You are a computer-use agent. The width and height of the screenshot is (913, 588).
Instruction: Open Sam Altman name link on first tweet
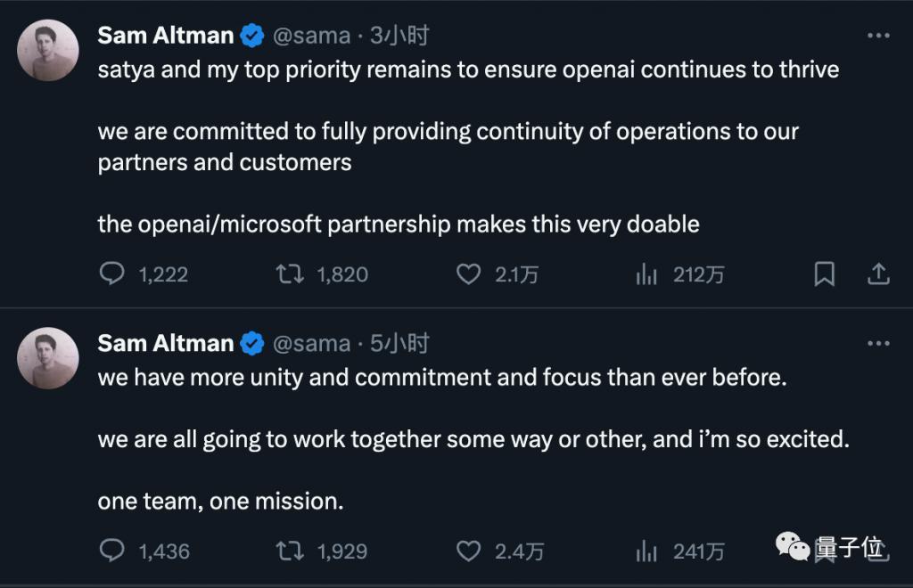point(165,36)
